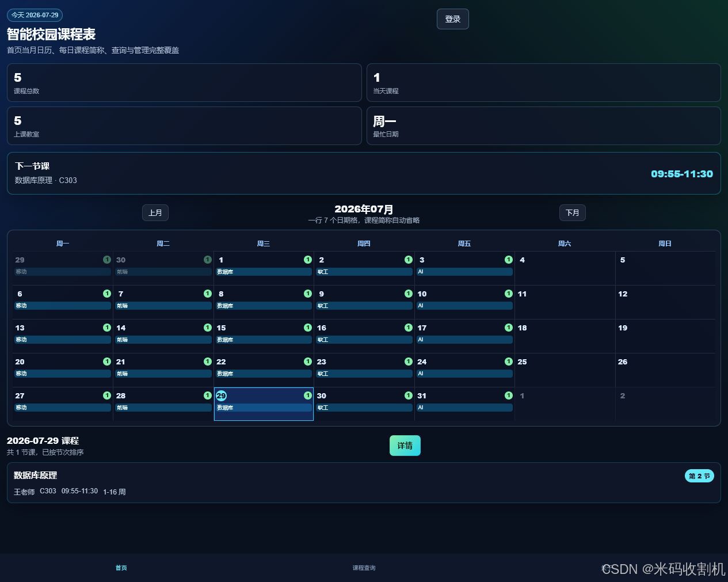728x582 pixels.
Task: Click the 王老师 teacher label
Action: click(x=24, y=492)
